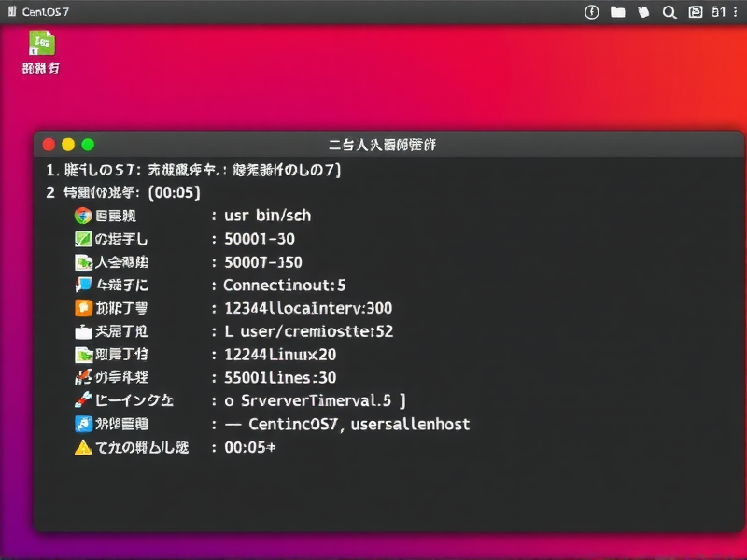Click the warning triangle beside "00:05" entry

[x=82, y=448]
